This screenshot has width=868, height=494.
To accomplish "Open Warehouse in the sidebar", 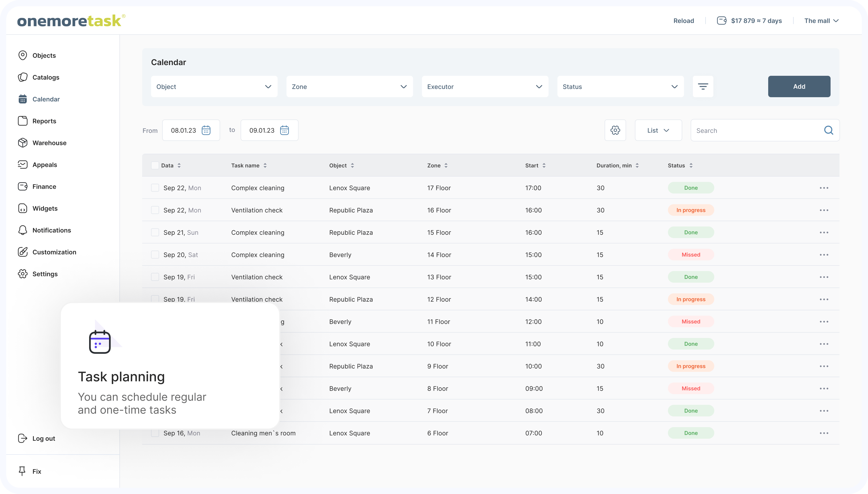I will [49, 143].
